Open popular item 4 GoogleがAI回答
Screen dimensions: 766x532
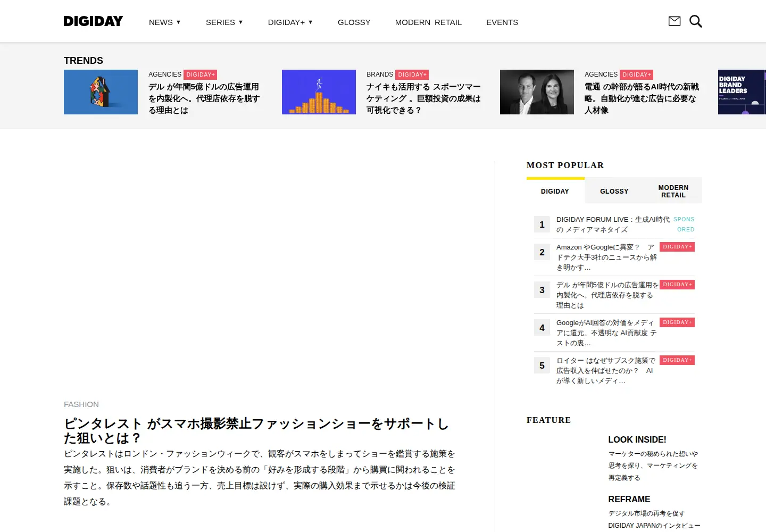coord(606,333)
